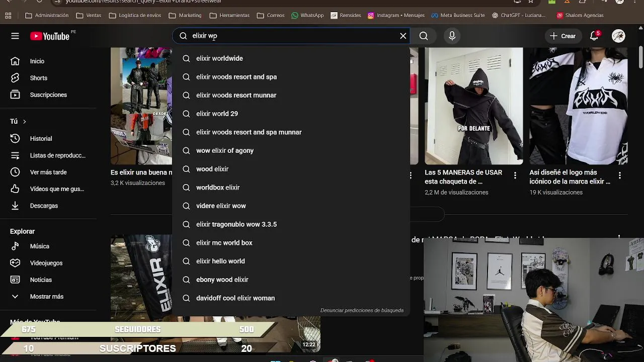Clear the search box with the X icon

pyautogui.click(x=403, y=36)
